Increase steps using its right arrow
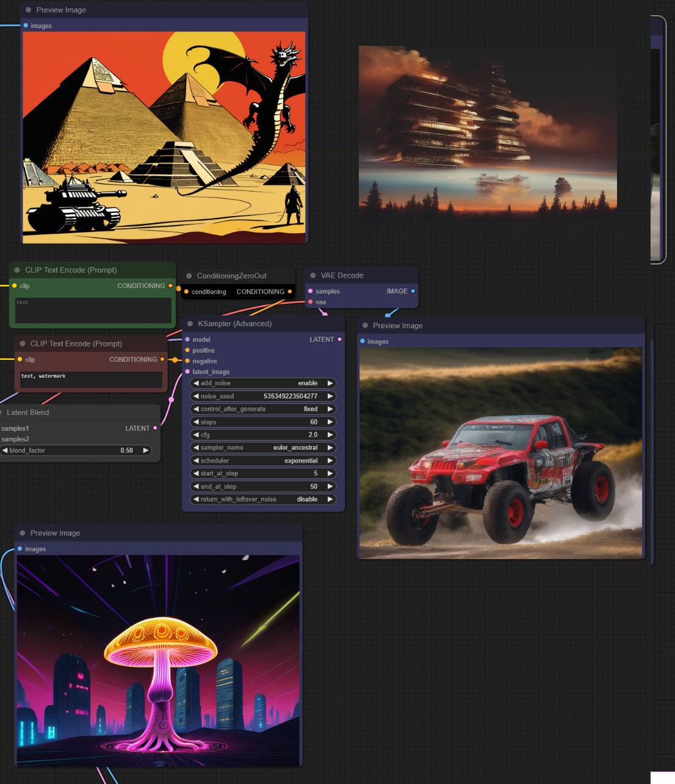Image resolution: width=675 pixels, height=784 pixels. [x=330, y=422]
